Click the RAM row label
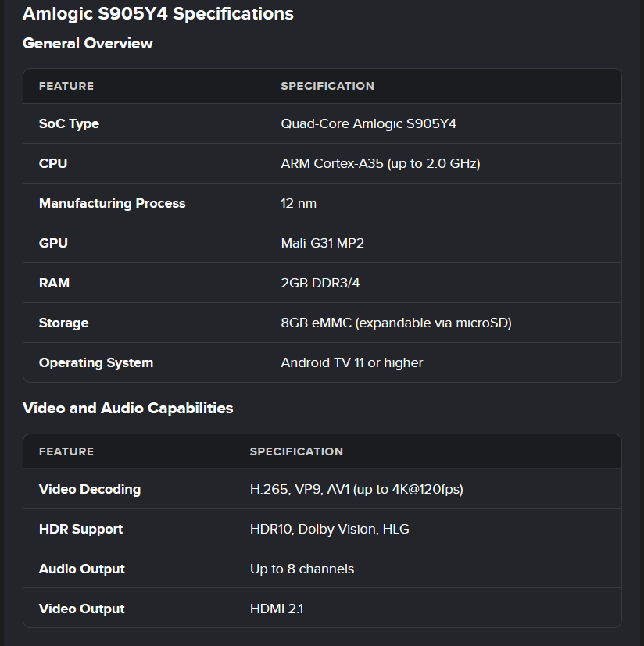This screenshot has width=644, height=646. (54, 283)
